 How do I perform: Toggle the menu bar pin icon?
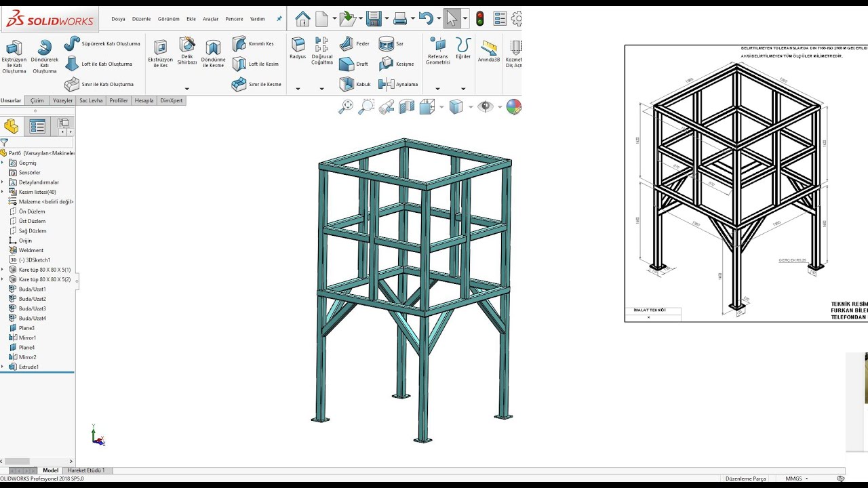tap(279, 19)
